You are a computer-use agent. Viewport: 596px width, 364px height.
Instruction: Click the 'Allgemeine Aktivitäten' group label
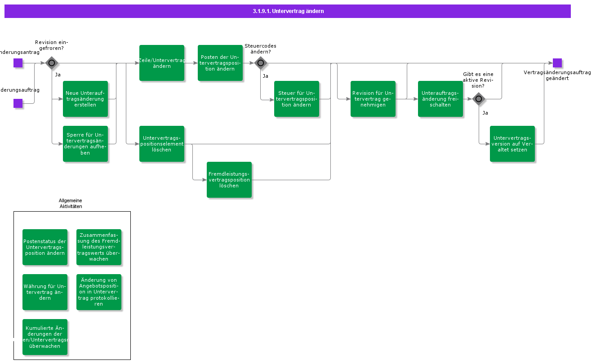point(71,204)
